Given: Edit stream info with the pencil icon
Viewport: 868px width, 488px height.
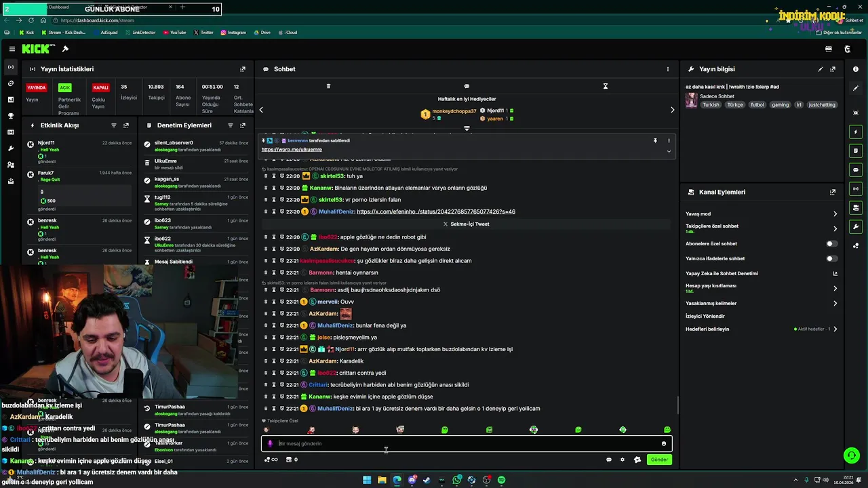Looking at the screenshot, I should pos(820,69).
